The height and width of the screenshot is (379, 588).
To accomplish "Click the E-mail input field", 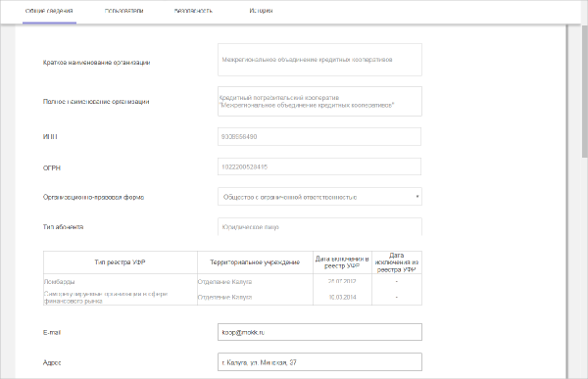I will [x=319, y=332].
